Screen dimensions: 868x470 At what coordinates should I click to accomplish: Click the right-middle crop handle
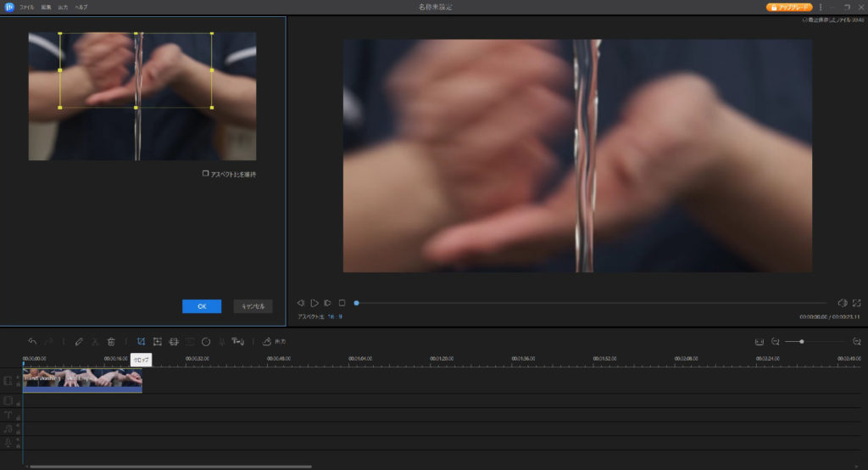[212, 70]
